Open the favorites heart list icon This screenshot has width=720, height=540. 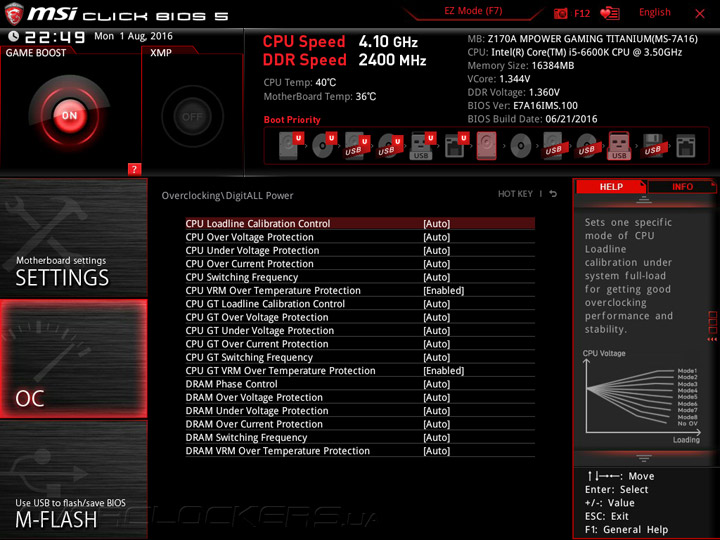[x=610, y=13]
